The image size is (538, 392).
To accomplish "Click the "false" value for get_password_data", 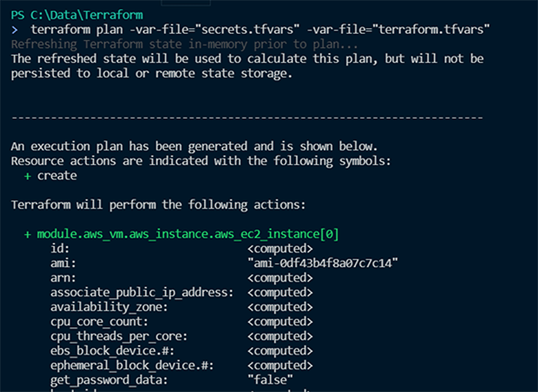I will [x=270, y=380].
